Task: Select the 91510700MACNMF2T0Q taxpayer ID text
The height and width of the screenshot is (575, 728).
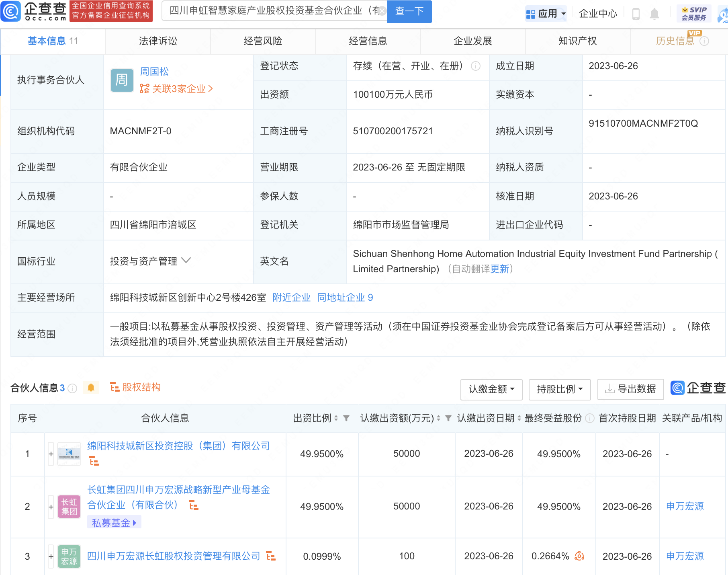Action: point(643,123)
